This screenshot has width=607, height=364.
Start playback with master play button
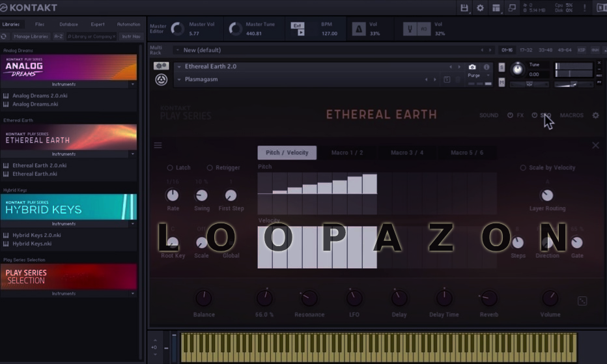point(301,33)
